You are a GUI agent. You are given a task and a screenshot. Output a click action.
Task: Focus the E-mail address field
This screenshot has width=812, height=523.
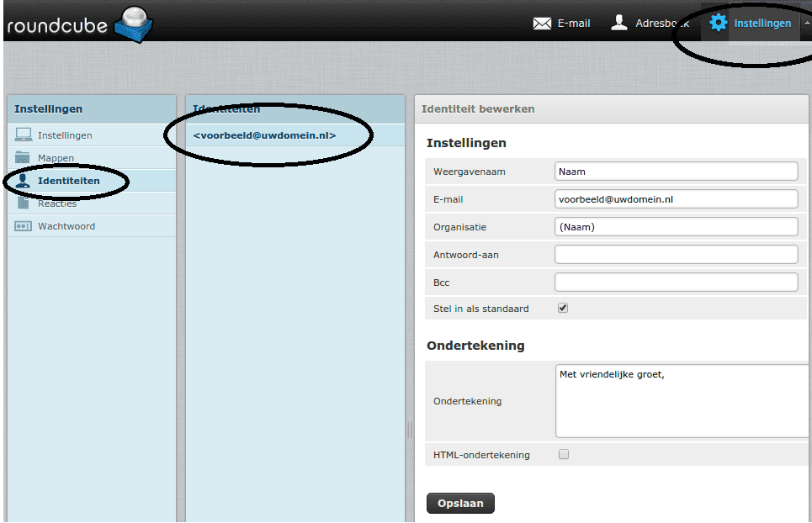point(676,199)
